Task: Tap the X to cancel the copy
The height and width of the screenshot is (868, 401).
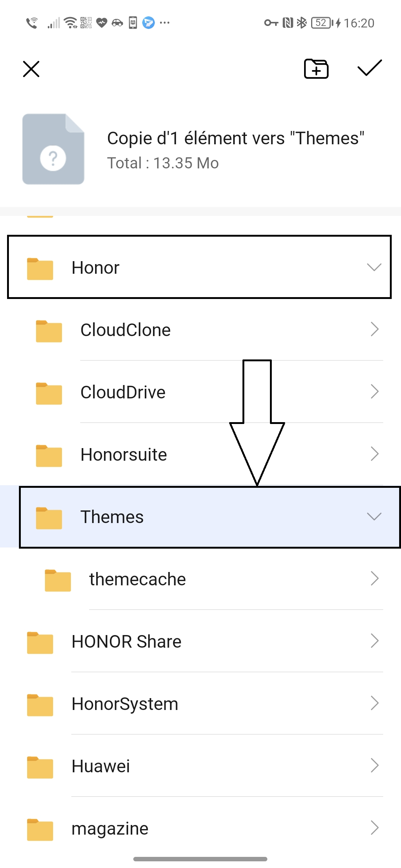Action: [x=31, y=69]
